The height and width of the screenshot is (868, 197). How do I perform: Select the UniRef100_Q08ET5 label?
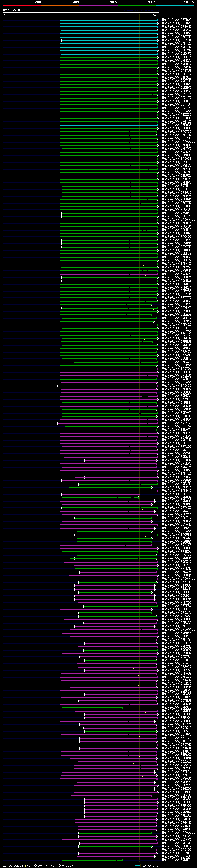click(x=177, y=57)
